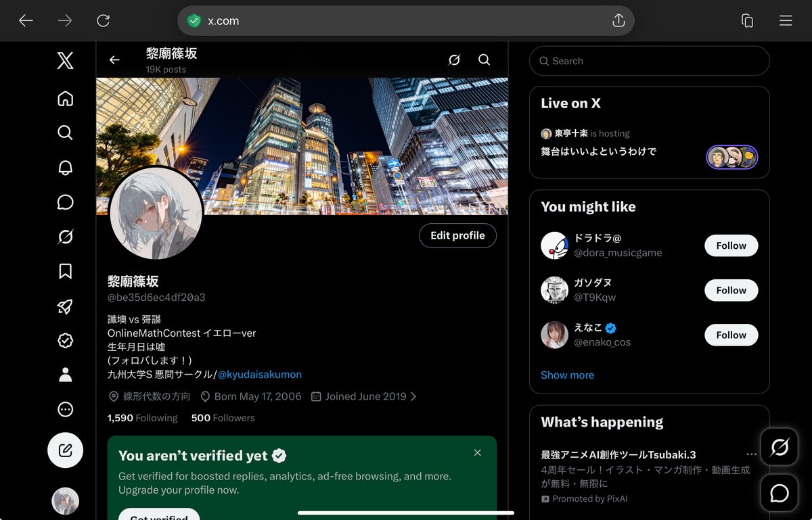This screenshot has height=520, width=812.
Task: Compose a new post with the round button
Action: pyautogui.click(x=65, y=450)
